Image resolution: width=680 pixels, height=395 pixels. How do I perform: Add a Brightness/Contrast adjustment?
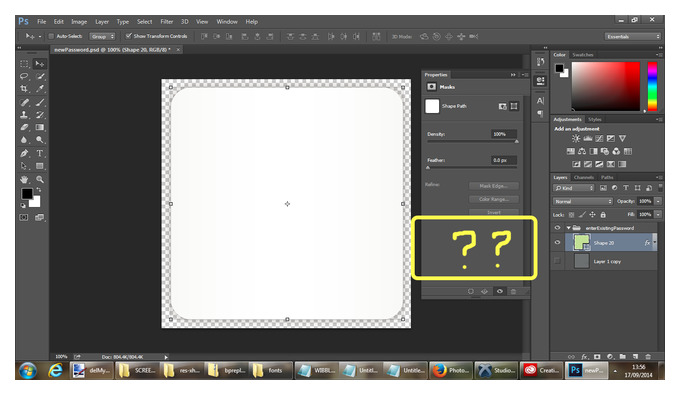576,139
